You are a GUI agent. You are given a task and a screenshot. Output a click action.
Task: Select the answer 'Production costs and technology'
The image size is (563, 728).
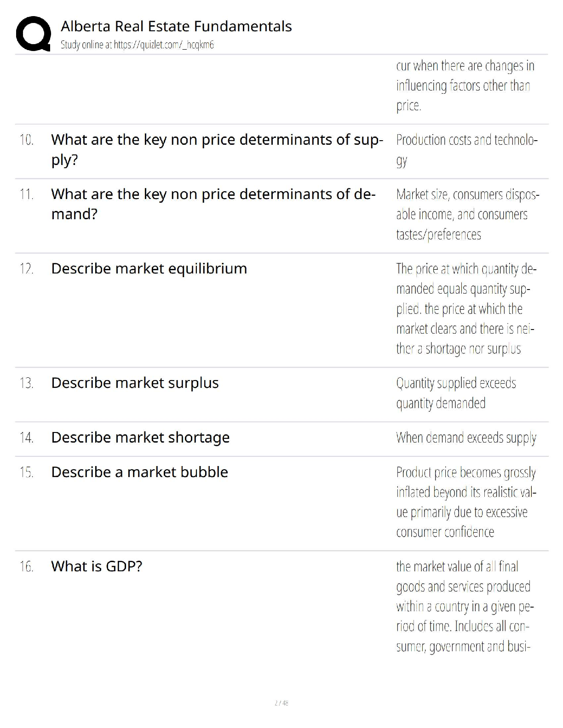point(467,150)
